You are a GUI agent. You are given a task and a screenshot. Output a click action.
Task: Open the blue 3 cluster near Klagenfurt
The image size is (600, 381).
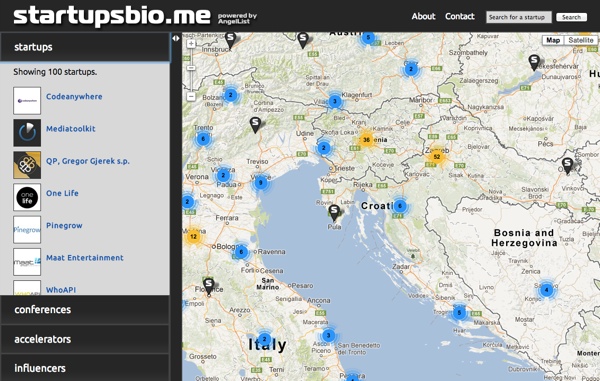point(335,101)
